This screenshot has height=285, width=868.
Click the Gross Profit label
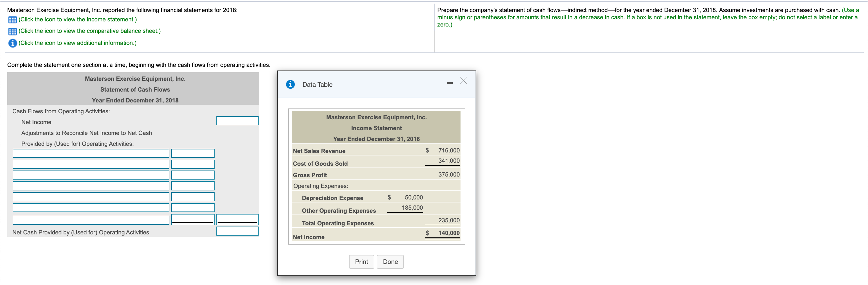(x=310, y=175)
